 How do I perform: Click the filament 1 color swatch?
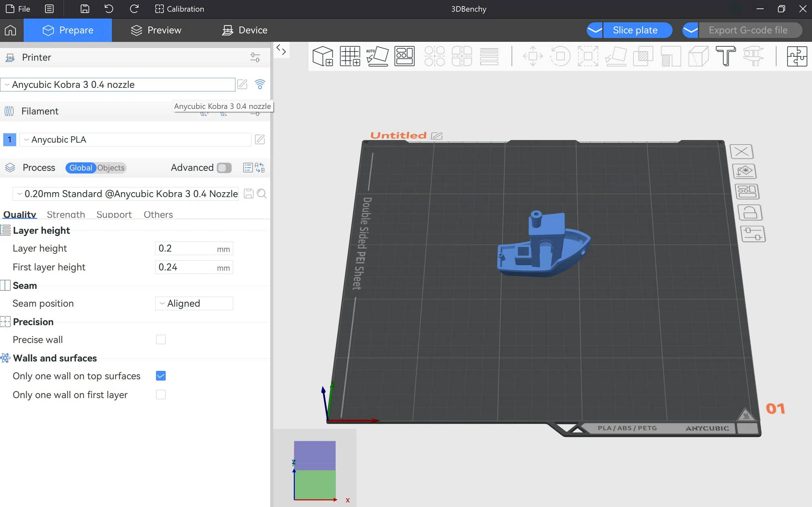[x=10, y=139]
